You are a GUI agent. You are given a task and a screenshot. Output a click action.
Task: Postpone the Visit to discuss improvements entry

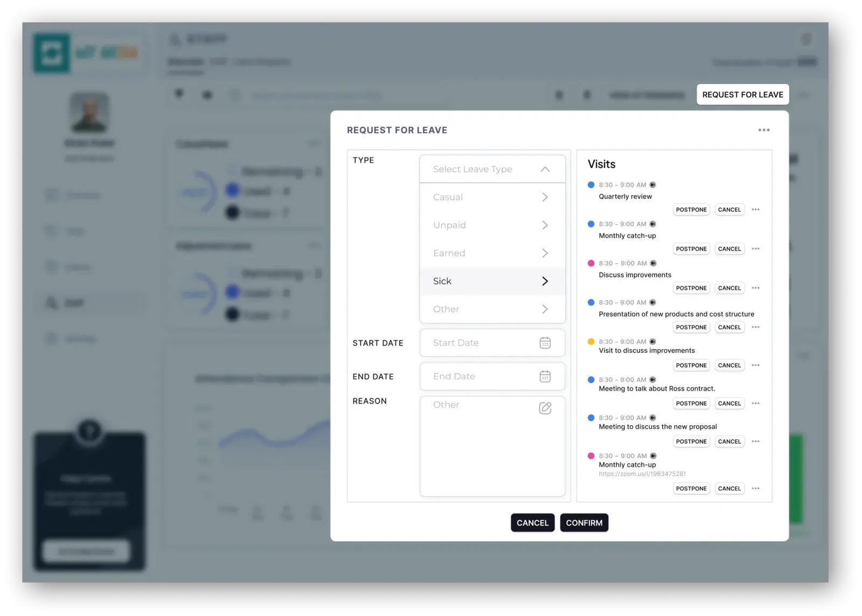pyautogui.click(x=691, y=365)
